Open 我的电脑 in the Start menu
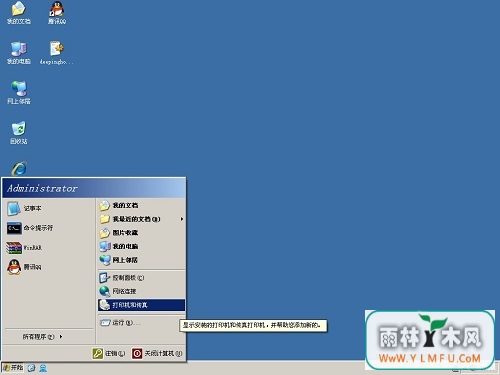Viewport: 500px width, 375px height. coord(141,246)
